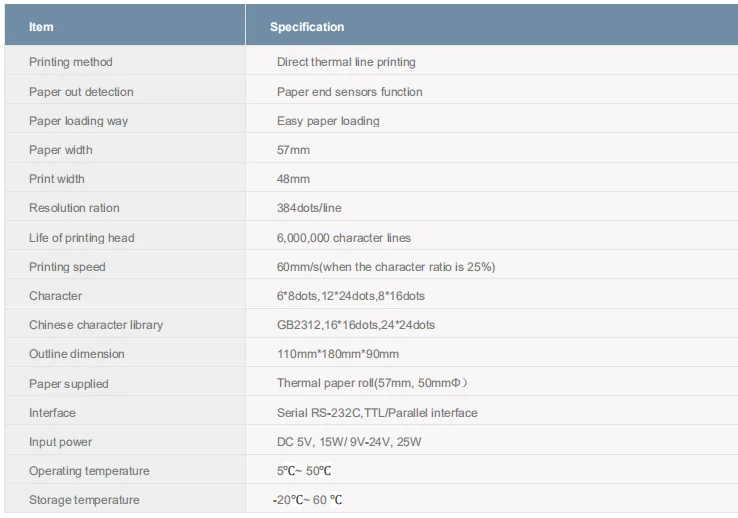738x518 pixels.
Task: Select the "Paper width" row label
Action: (61, 150)
